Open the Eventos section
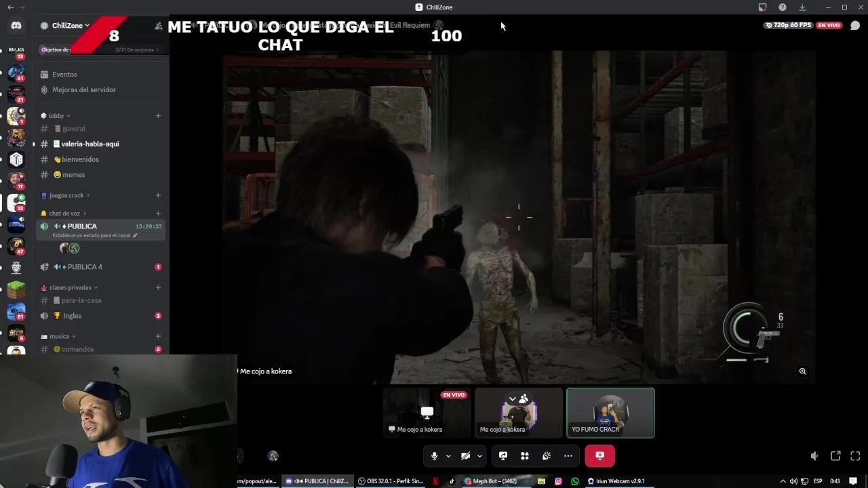The height and width of the screenshot is (488, 868). coord(64,75)
